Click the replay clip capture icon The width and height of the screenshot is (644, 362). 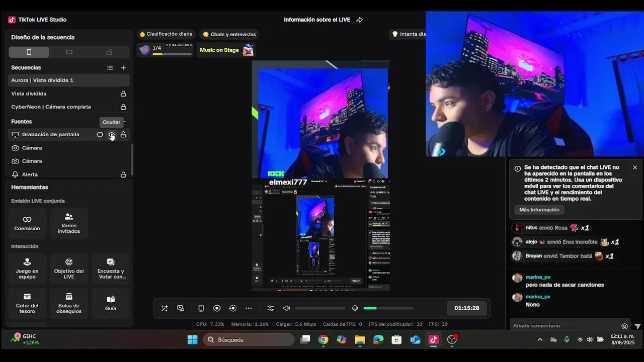[232, 308]
